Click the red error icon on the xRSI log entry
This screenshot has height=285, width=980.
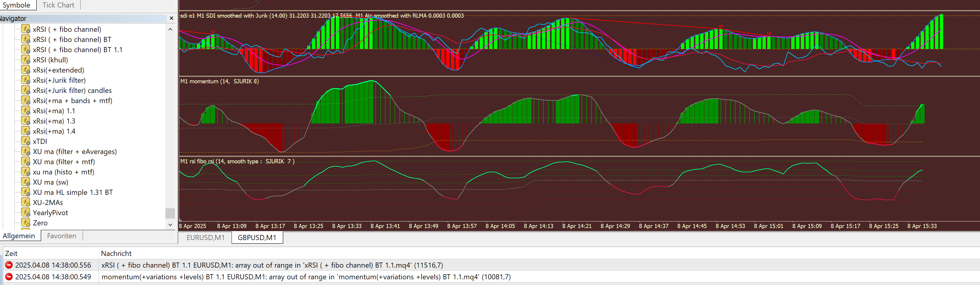9,265
